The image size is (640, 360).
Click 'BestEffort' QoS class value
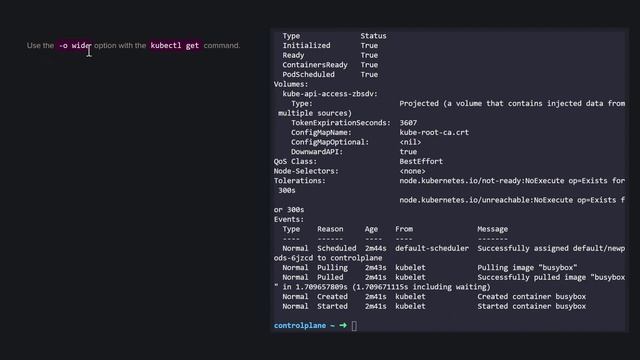pos(421,161)
